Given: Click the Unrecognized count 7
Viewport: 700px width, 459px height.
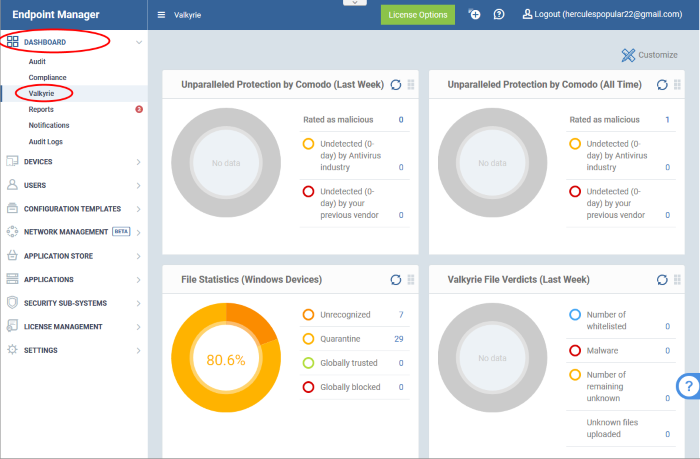Looking at the screenshot, I should [401, 315].
